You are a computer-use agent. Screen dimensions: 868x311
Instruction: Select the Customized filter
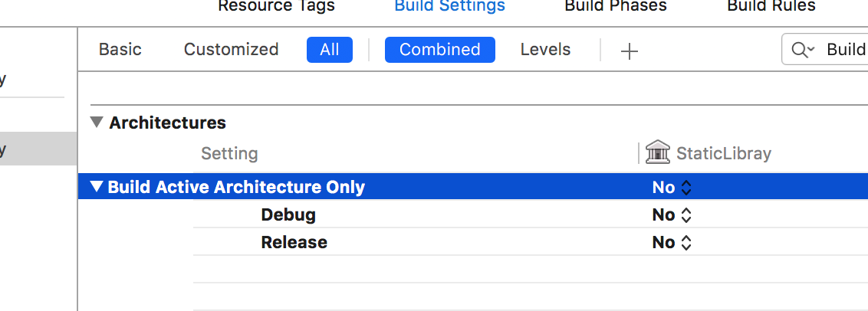231,50
